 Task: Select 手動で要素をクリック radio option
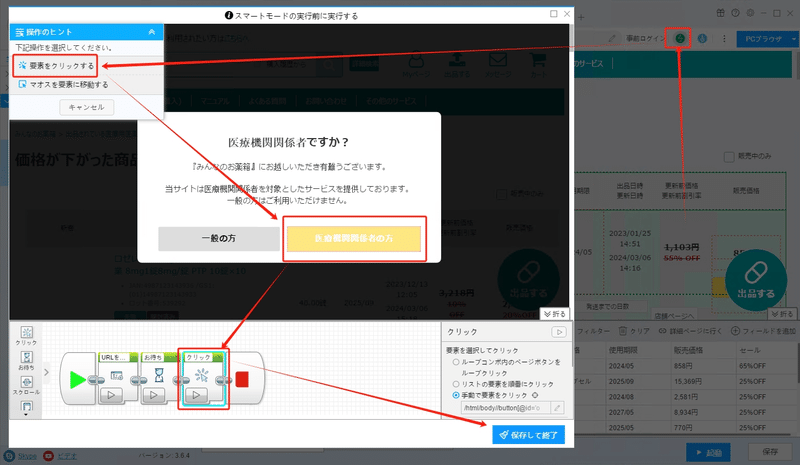456,395
